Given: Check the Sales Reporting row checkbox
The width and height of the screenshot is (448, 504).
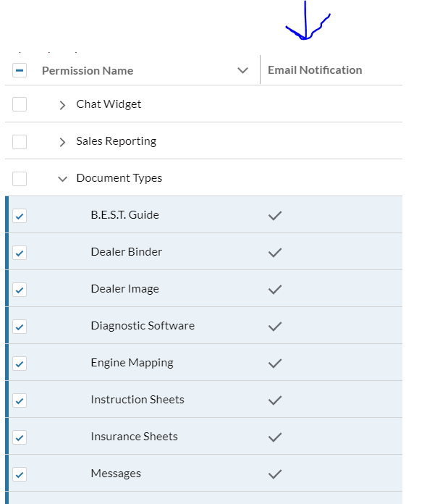Looking at the screenshot, I should pyautogui.click(x=20, y=142).
